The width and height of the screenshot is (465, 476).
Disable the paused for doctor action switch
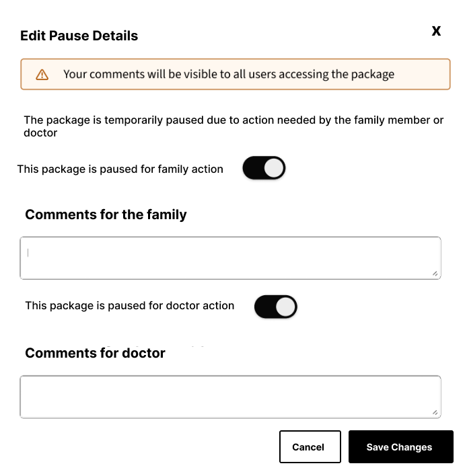tap(275, 307)
